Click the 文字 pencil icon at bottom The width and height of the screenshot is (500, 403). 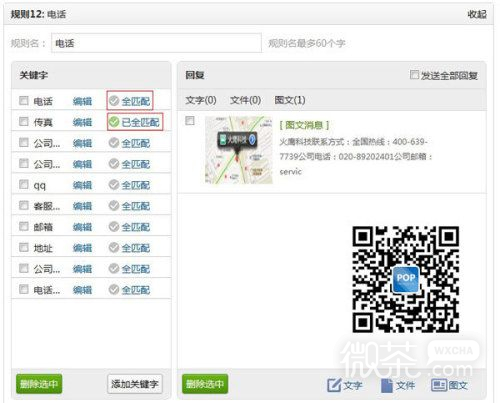click(334, 385)
